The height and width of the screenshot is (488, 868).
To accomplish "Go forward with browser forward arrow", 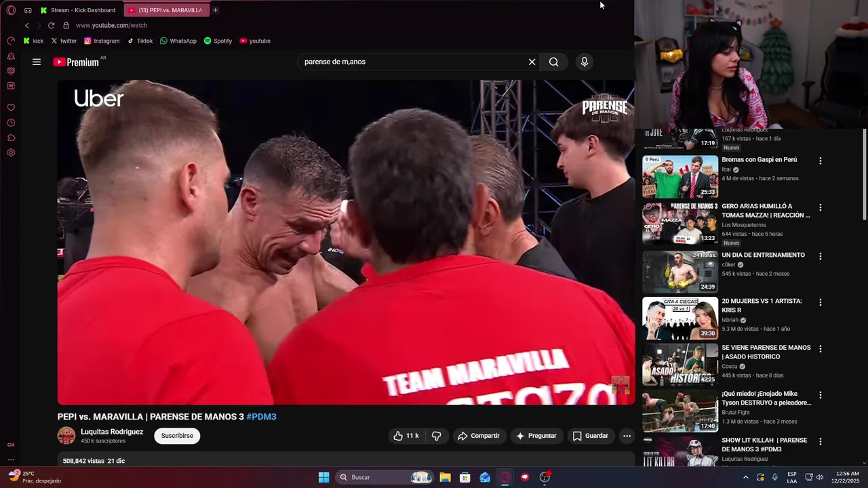I will 39,25.
